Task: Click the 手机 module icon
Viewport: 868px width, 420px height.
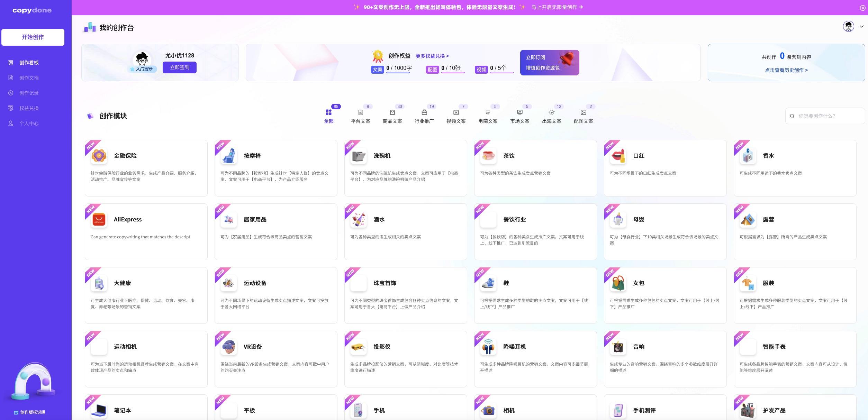Action: (x=359, y=411)
